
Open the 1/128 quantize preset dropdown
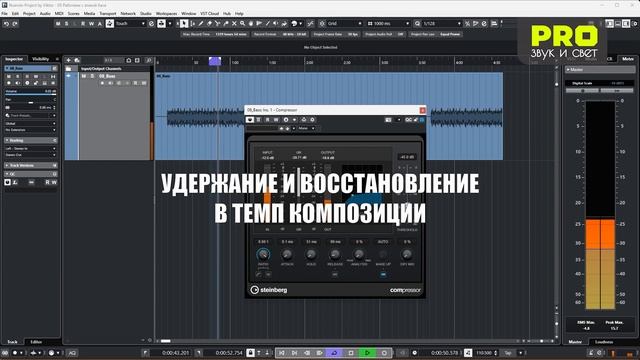[x=442, y=24]
